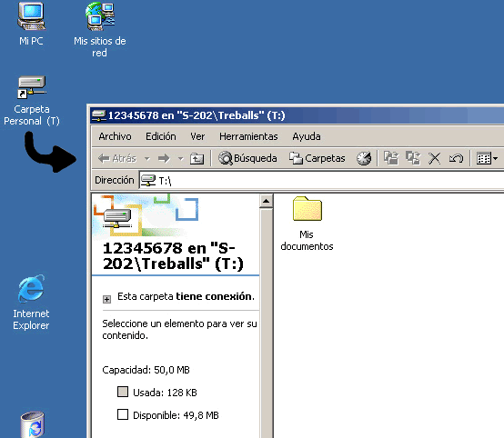Image resolution: width=504 pixels, height=438 pixels.
Task: Open the History clock icon
Action: click(x=364, y=158)
